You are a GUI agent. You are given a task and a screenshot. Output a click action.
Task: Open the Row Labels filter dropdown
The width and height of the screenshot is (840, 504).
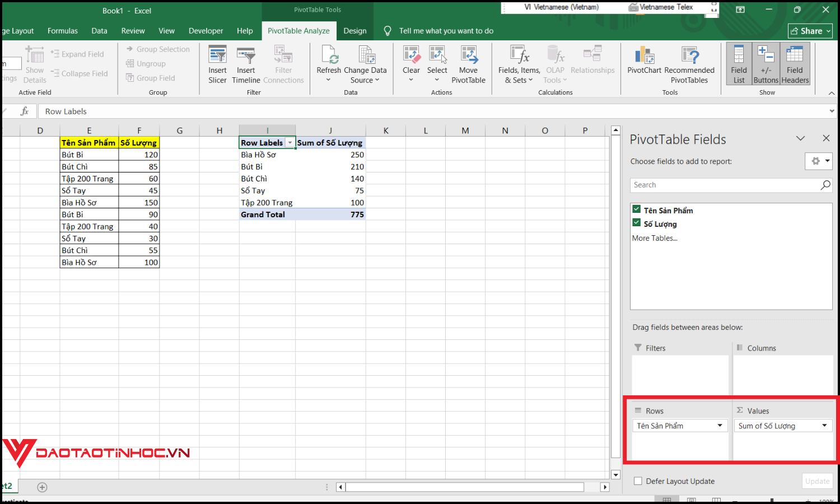[290, 142]
